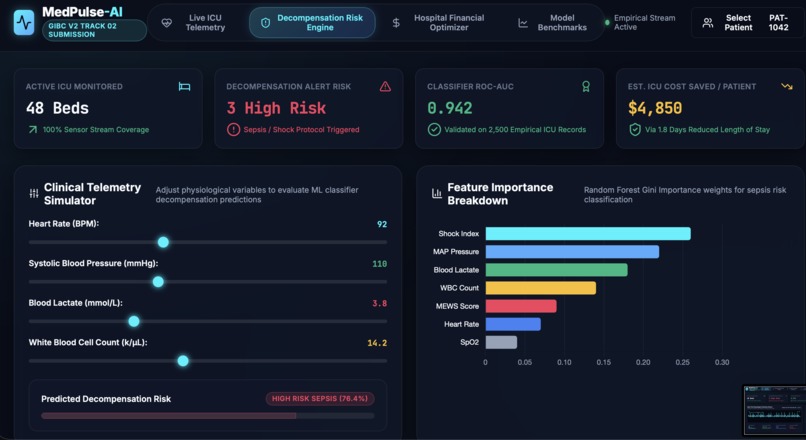Click the Shock Index axis label

click(x=459, y=234)
